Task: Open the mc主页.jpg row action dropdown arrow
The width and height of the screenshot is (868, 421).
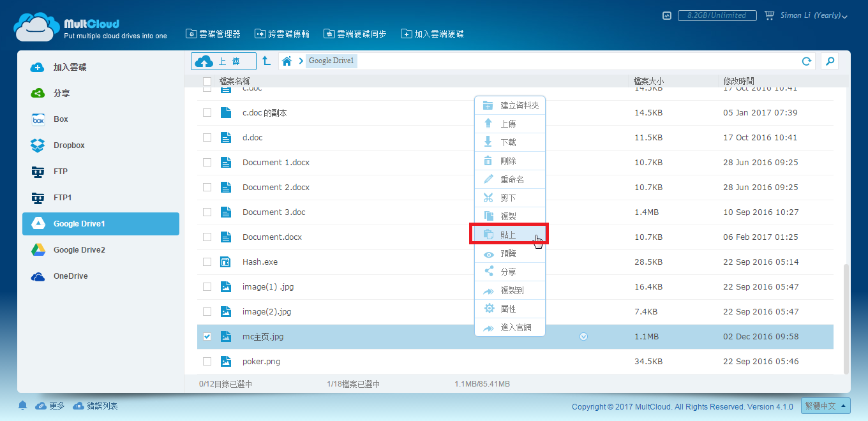Action: click(583, 336)
